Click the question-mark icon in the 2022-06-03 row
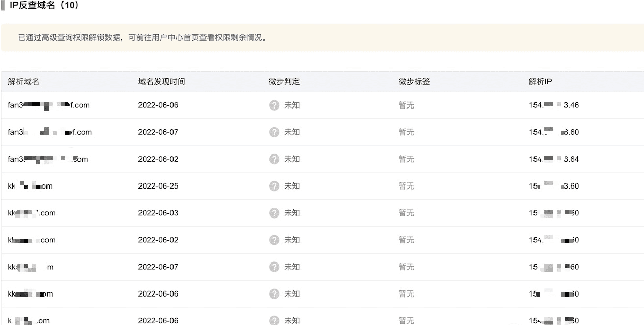The height and width of the screenshot is (325, 644). [x=274, y=213]
